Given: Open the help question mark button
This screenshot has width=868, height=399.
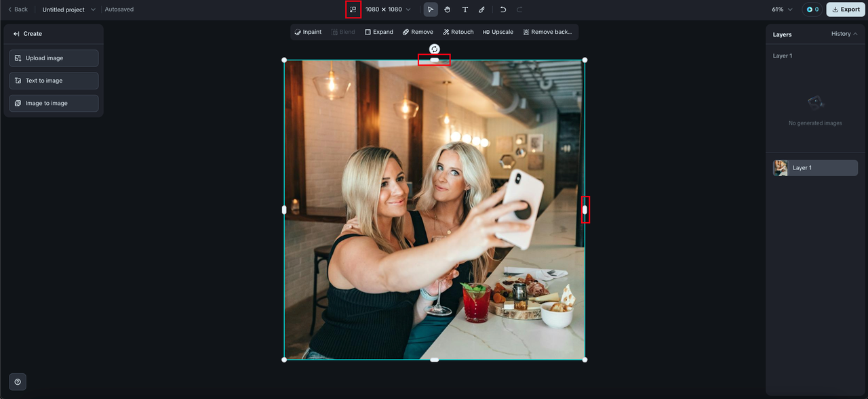Looking at the screenshot, I should pyautogui.click(x=18, y=382).
